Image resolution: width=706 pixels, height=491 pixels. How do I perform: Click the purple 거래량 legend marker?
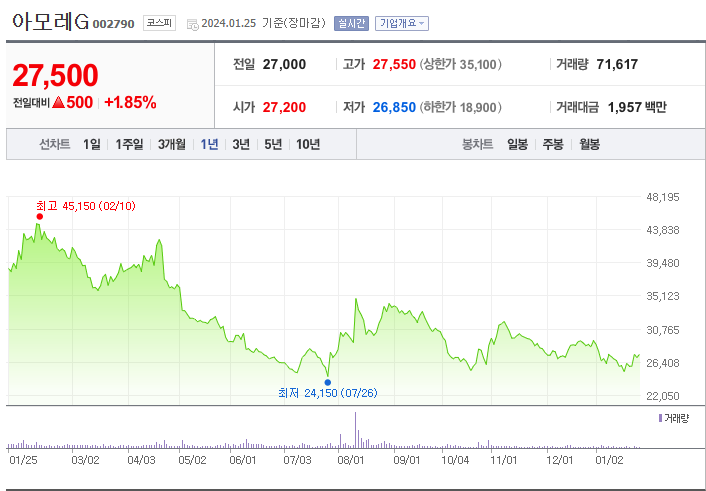click(660, 418)
